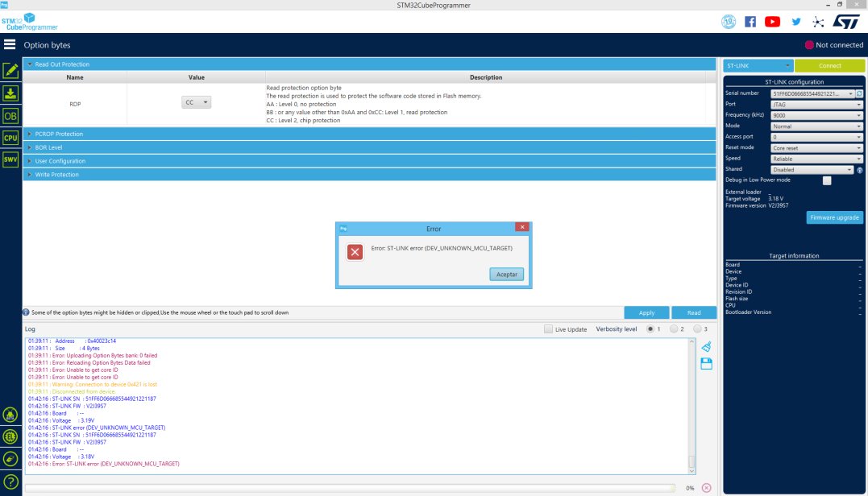Open the Facebook link icon
The image size is (868, 496).
tap(750, 22)
